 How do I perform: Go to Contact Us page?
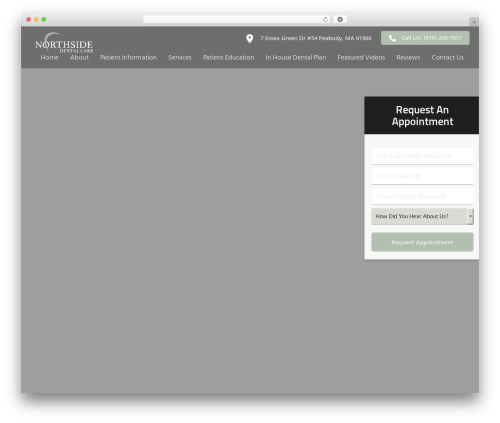click(x=448, y=58)
